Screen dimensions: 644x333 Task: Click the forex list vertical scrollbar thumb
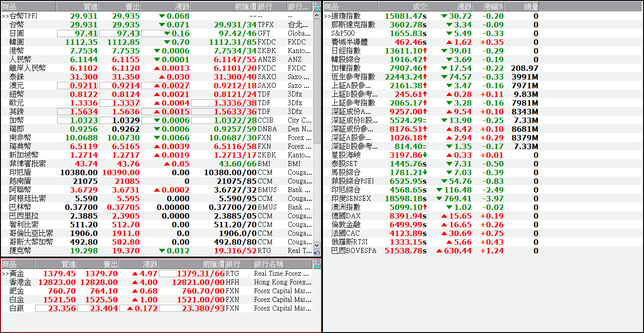[317, 81]
